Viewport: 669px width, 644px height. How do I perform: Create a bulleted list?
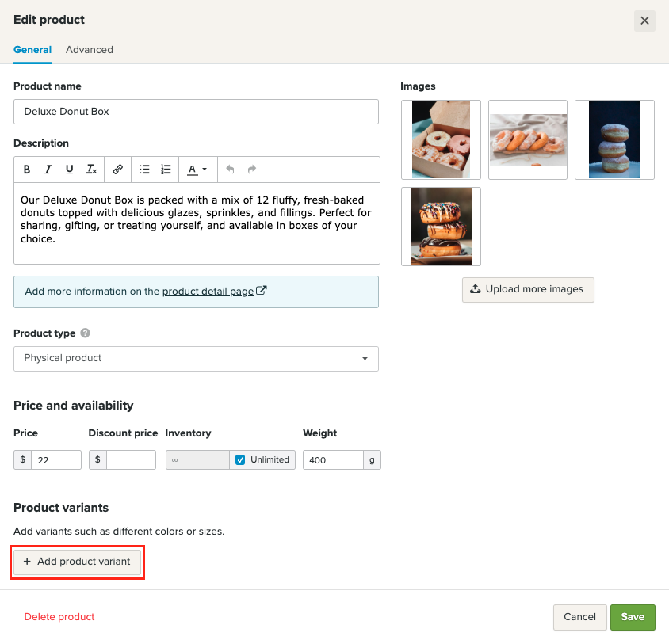click(x=143, y=169)
